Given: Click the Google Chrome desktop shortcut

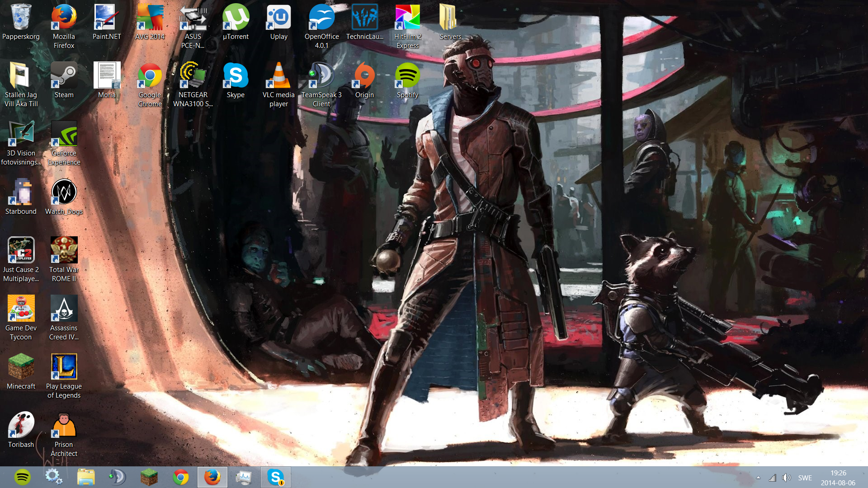Looking at the screenshot, I should pos(150,84).
